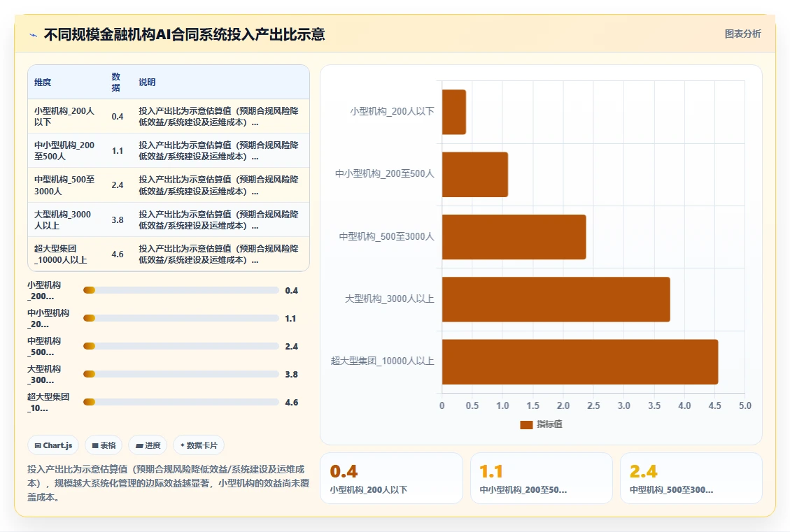Select table cell 大型机构_3000人以上

pyautogui.click(x=63, y=220)
